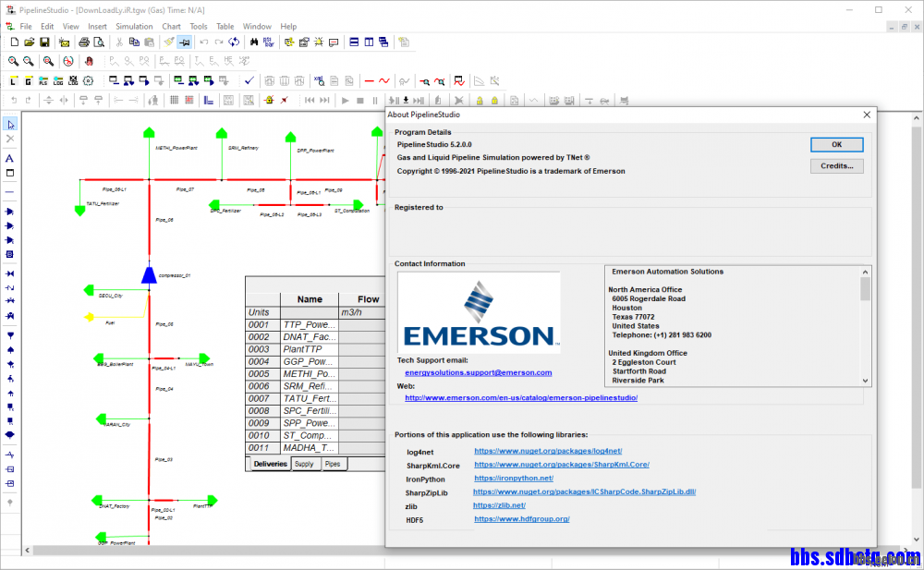Open the log4net nuget link
924x570 pixels.
[548, 451]
